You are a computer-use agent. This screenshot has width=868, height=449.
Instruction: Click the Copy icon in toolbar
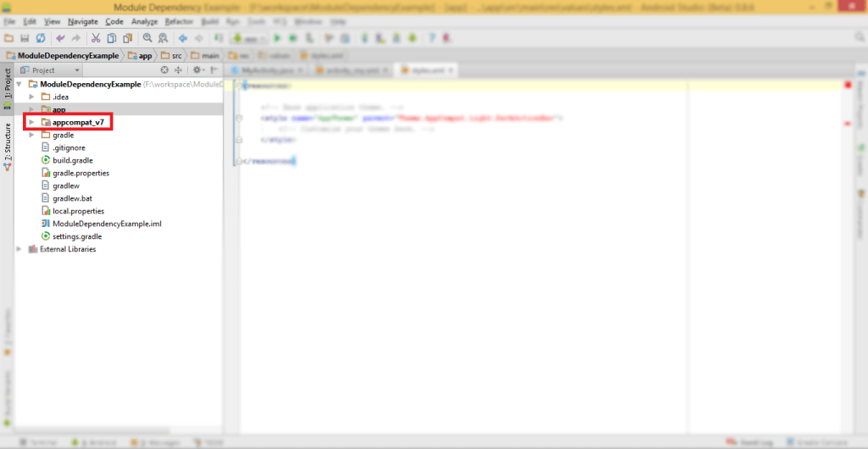point(112,38)
